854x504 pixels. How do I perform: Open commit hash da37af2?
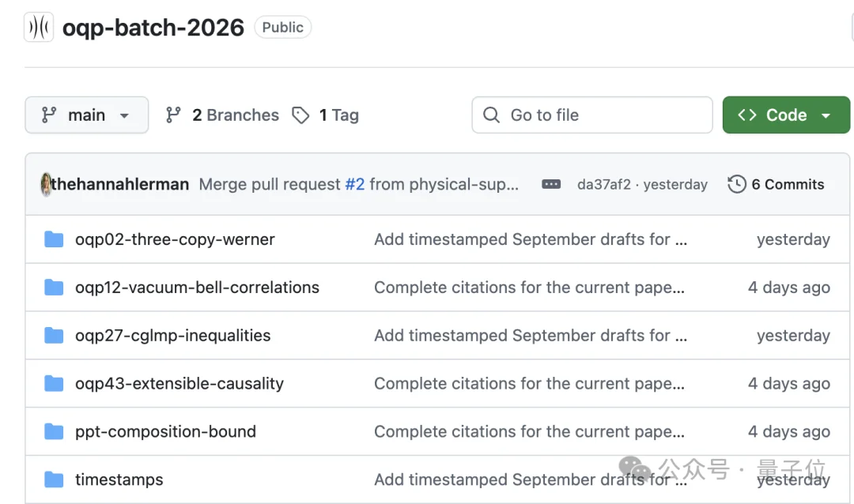(x=603, y=185)
